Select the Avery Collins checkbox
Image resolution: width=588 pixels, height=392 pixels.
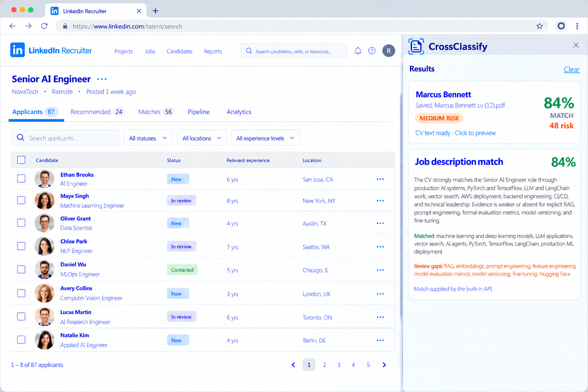tap(21, 293)
